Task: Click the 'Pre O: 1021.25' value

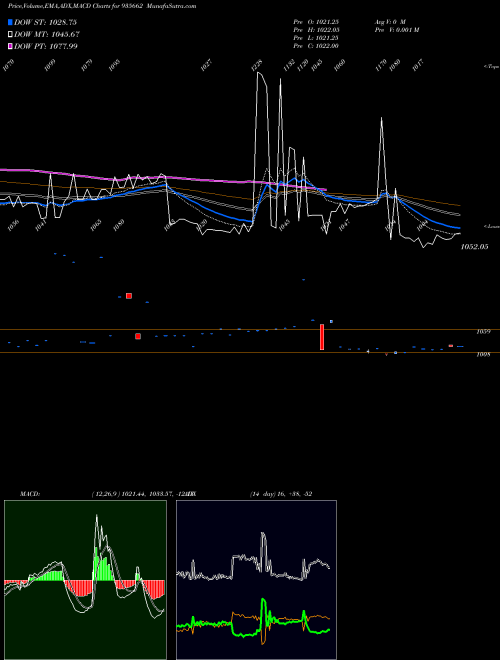Action: pyautogui.click(x=316, y=22)
